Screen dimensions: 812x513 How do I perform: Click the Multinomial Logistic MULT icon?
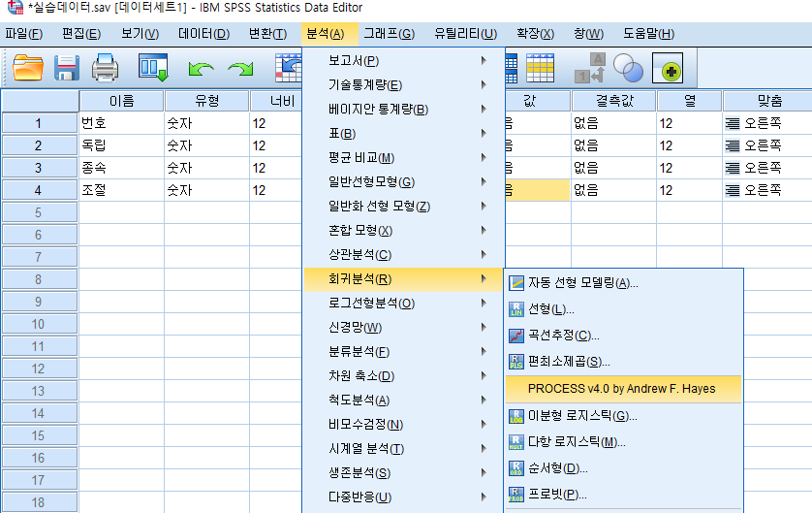point(516,442)
